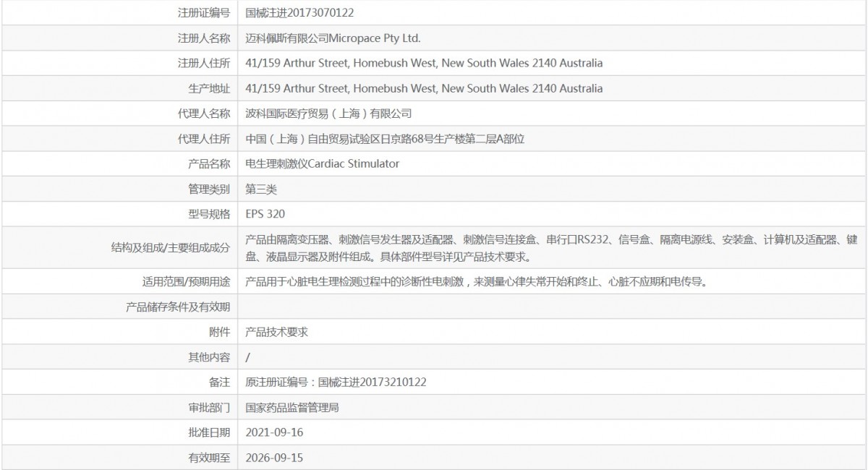The image size is (868, 470).
Task: Select the expiry date 2026-09-15
Action: (275, 457)
